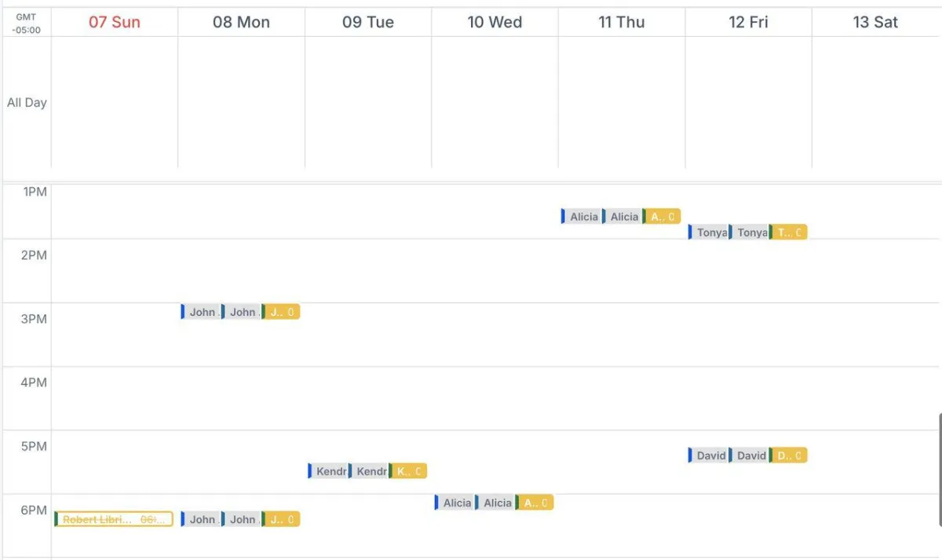Open the yellow A.. event on Thursday
Viewport: 942px width, 560px height.
pyautogui.click(x=662, y=216)
